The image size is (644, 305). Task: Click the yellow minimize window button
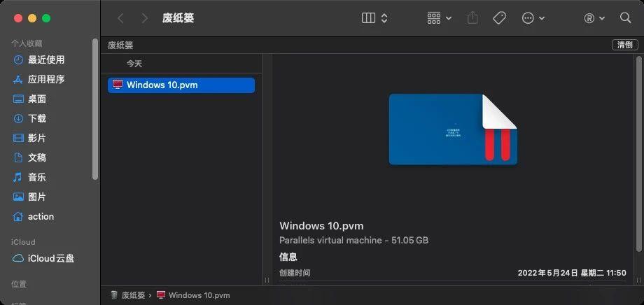click(32, 18)
